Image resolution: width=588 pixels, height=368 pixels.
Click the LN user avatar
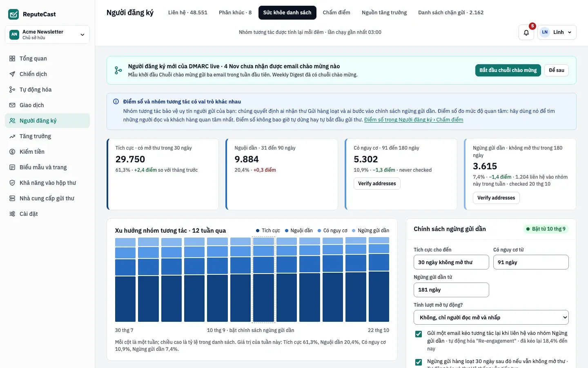point(545,32)
